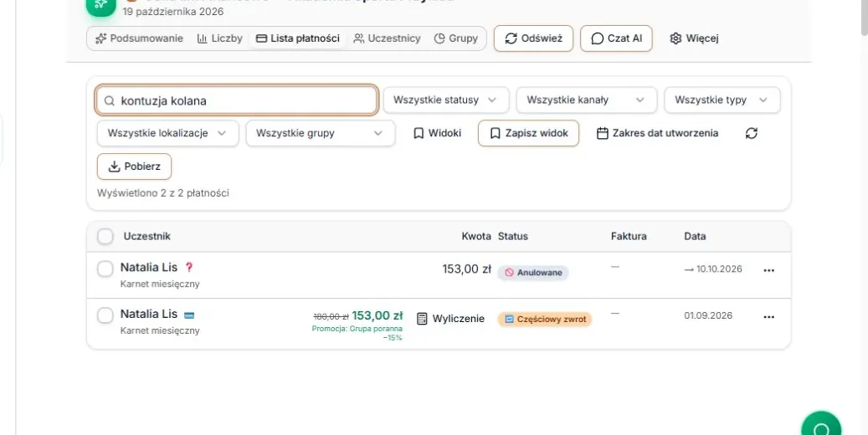
Task: Click the chevron on Wszystkie grupy
Action: coord(378,133)
